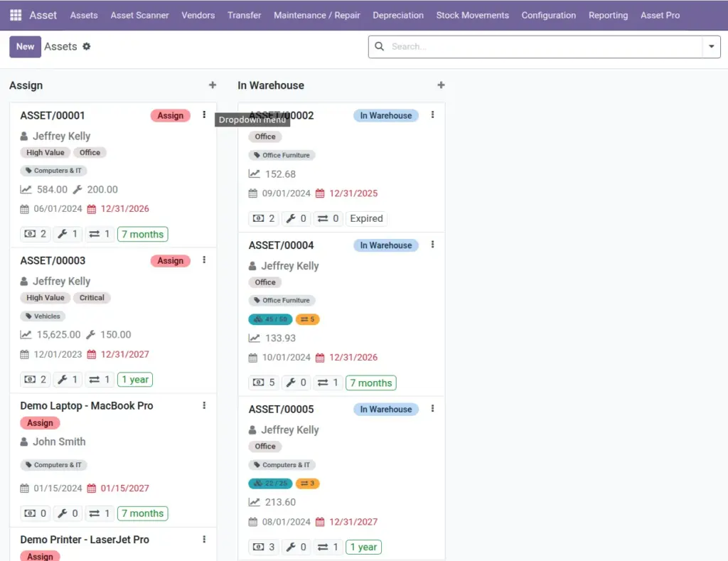Click the 1 year warranty badge on ASSET/00005
Image resolution: width=728 pixels, height=561 pixels.
pos(363,547)
